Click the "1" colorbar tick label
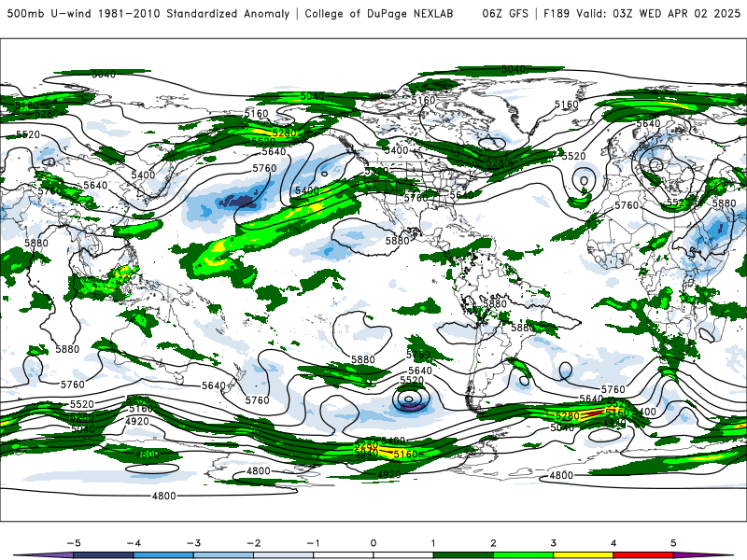The image size is (747, 560). tap(433, 543)
